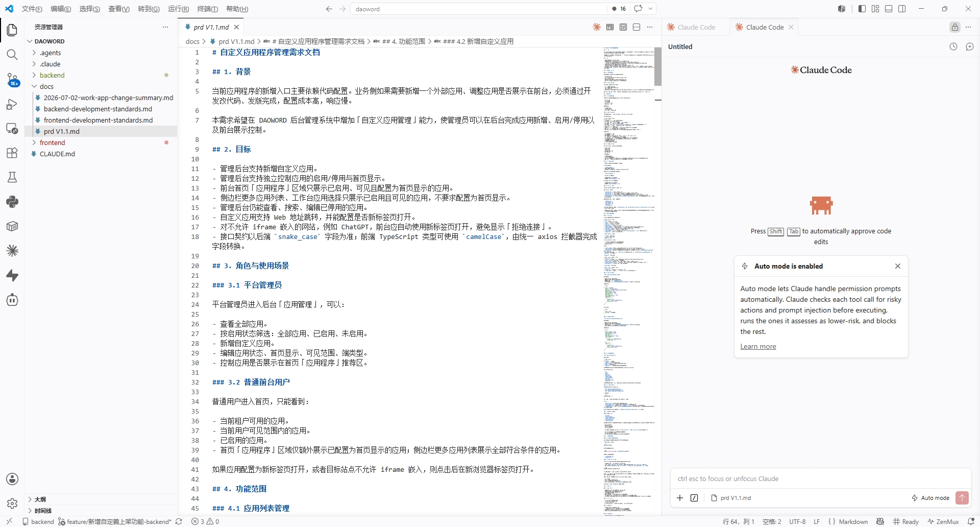
Task: Click errors and warnings count in status bar
Action: click(x=205, y=521)
